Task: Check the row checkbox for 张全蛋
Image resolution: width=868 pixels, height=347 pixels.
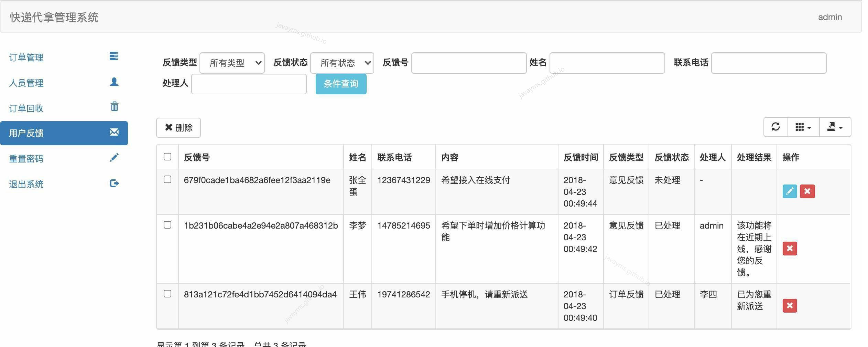Action: click(x=168, y=179)
